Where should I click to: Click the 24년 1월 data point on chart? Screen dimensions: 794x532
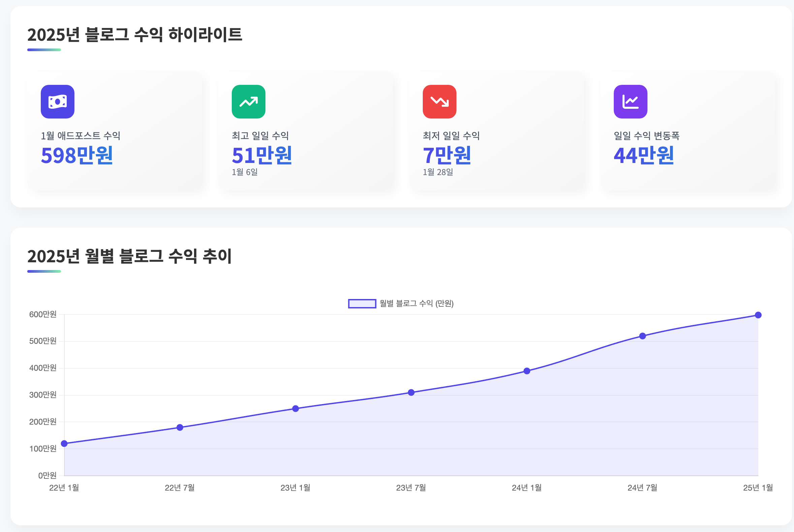coord(527,371)
